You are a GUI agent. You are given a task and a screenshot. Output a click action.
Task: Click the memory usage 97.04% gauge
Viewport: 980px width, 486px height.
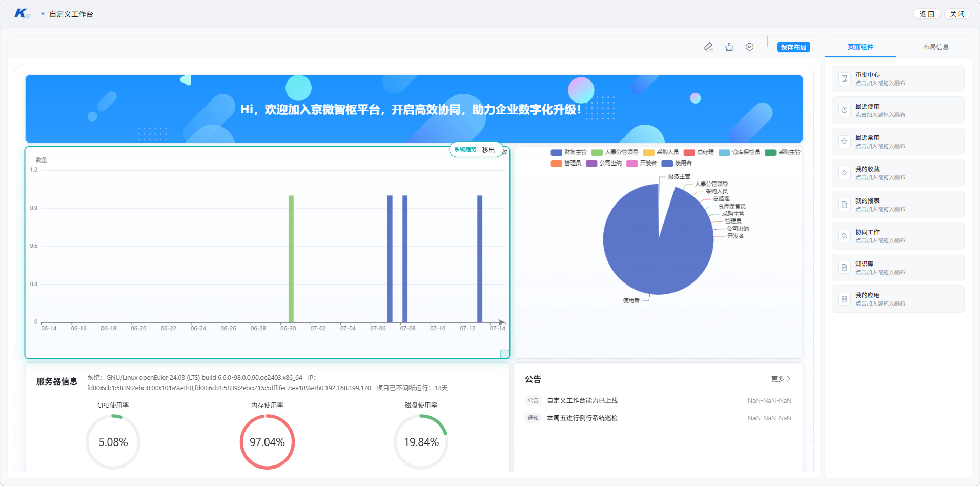(267, 442)
